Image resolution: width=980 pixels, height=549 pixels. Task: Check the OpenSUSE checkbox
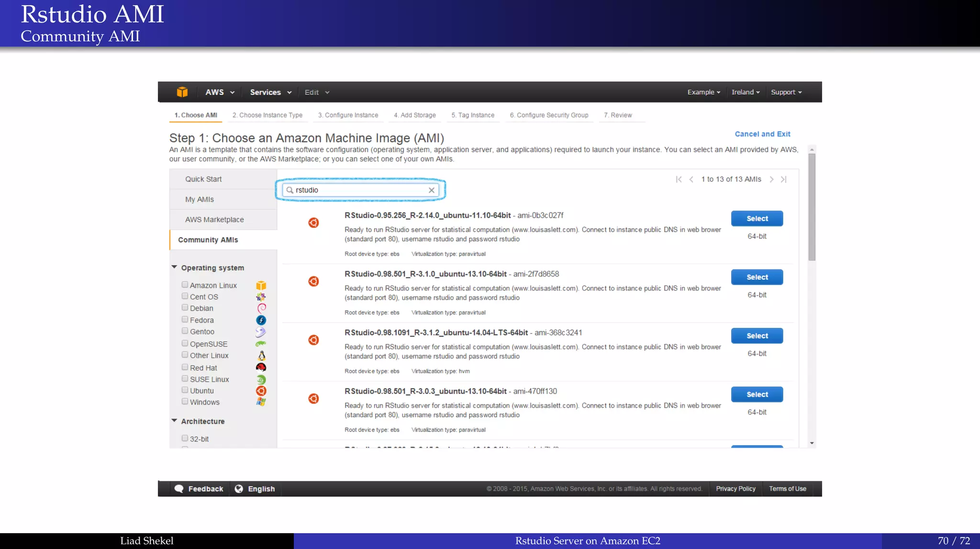185,343
